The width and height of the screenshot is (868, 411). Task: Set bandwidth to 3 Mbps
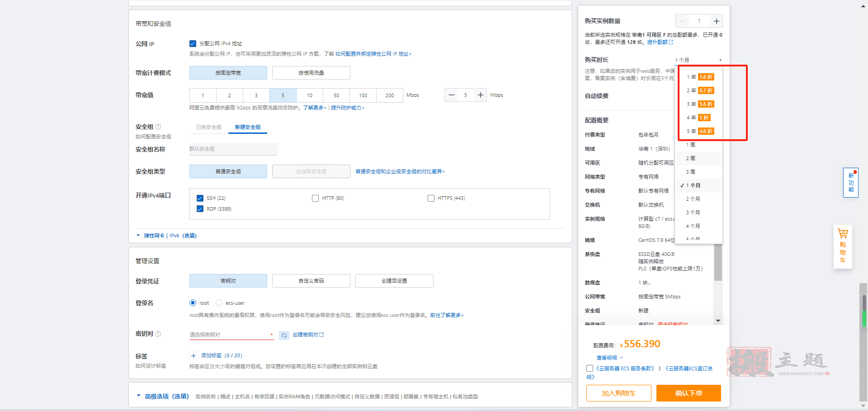click(256, 95)
